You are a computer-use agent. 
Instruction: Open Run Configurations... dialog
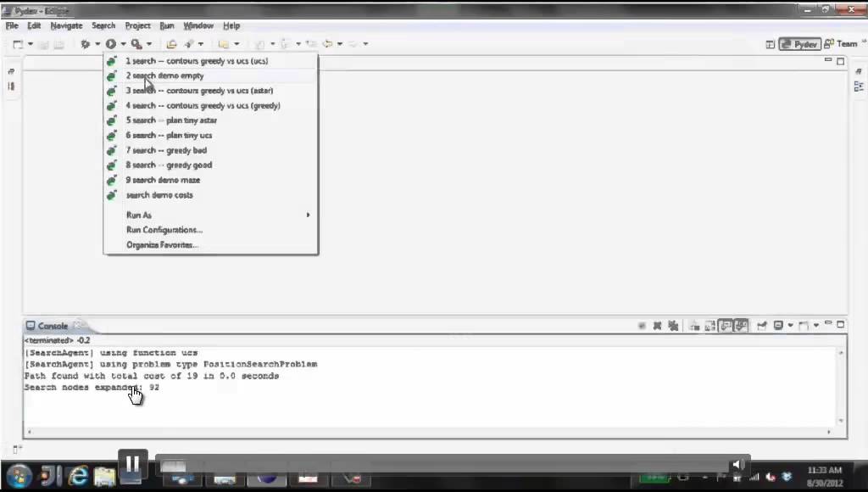pos(211,230)
